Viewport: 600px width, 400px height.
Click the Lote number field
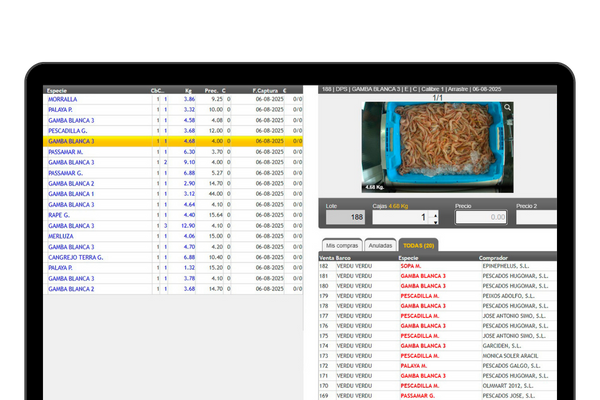[x=343, y=217]
